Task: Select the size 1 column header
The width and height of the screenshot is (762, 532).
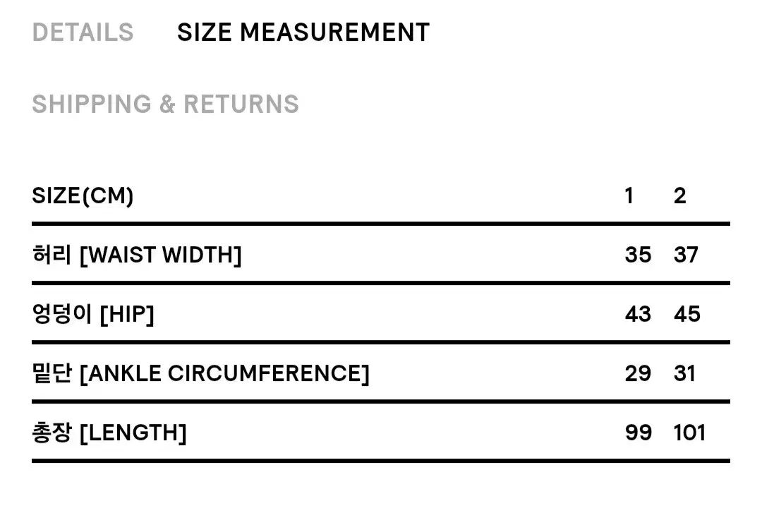Action: point(629,196)
